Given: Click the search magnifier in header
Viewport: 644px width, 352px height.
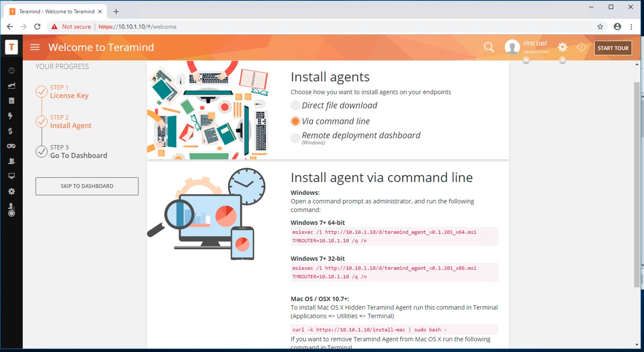Looking at the screenshot, I should point(489,47).
